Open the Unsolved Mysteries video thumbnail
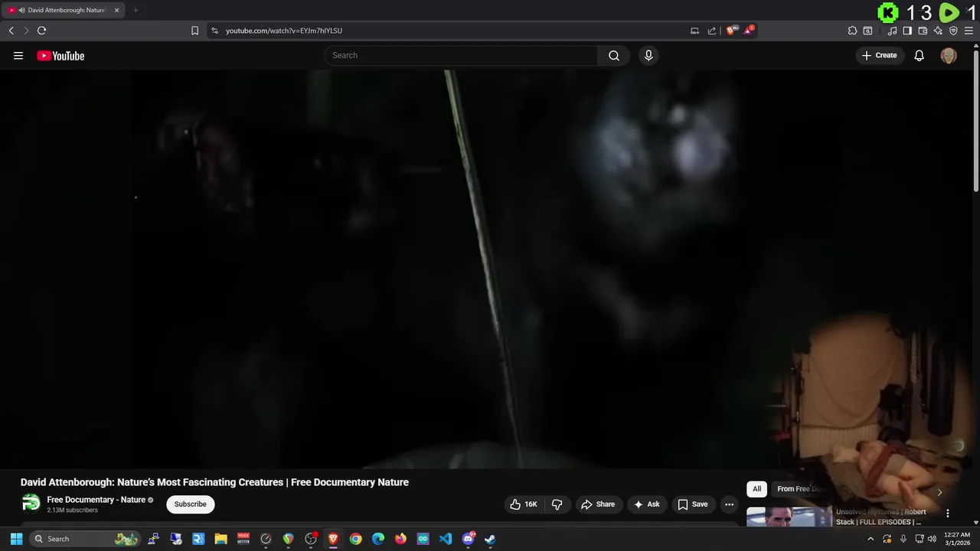The width and height of the screenshot is (980, 551). pos(789,517)
